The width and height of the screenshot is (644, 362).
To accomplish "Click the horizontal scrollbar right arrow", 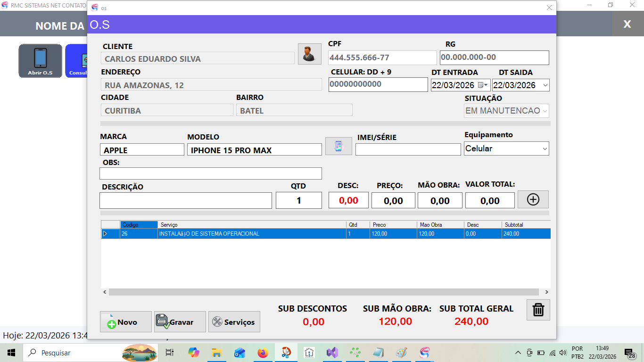I will point(546,292).
